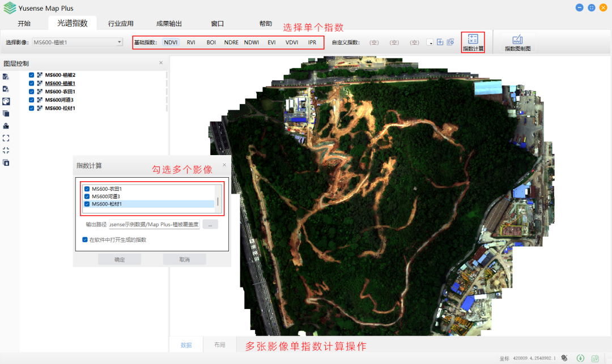This screenshot has width=612, height=364.
Task: Select the NDRE basic index
Action: (231, 42)
